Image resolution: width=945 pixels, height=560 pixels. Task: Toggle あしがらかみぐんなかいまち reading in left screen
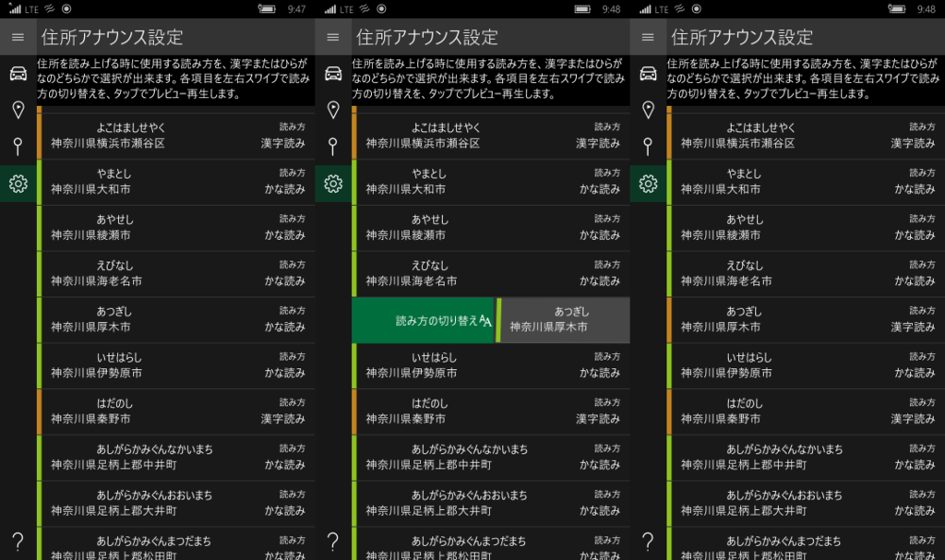pos(176,458)
